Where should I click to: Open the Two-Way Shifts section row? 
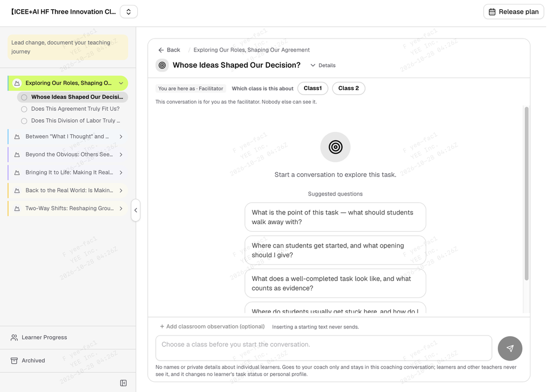tap(68, 208)
